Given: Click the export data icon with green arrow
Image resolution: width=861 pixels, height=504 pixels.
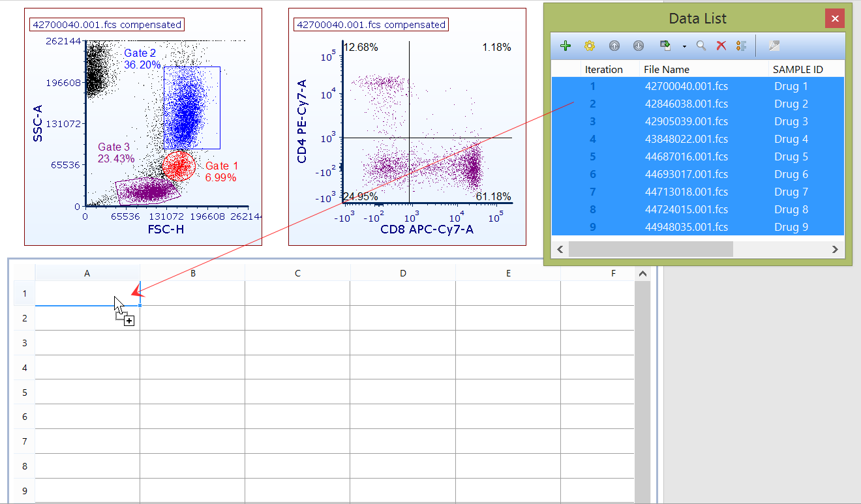Looking at the screenshot, I should (x=665, y=46).
